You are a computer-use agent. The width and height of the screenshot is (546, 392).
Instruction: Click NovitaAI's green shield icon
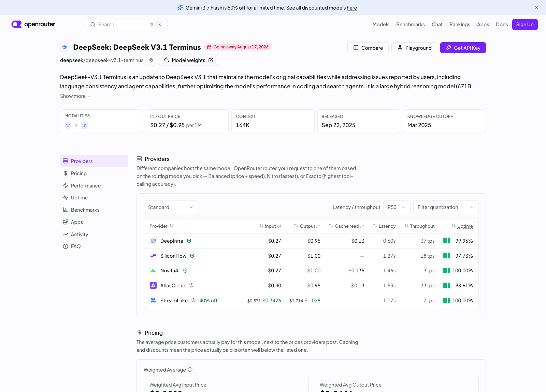click(185, 271)
